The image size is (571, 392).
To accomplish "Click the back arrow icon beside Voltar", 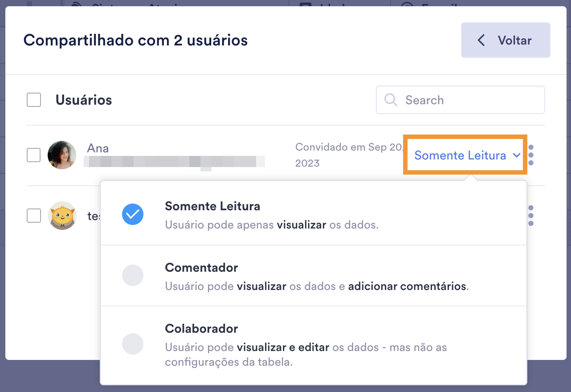I will [x=481, y=41].
